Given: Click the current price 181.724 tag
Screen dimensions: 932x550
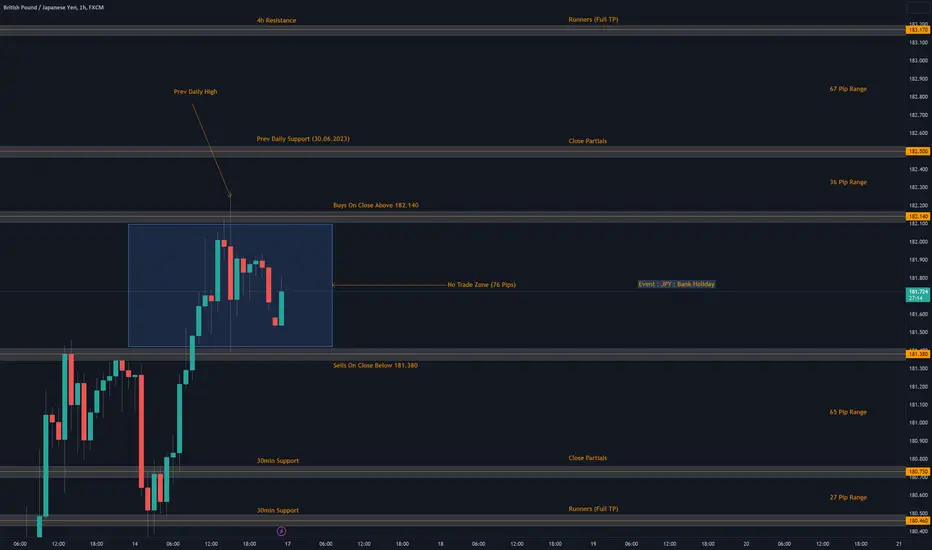Looking at the screenshot, I should (918, 294).
